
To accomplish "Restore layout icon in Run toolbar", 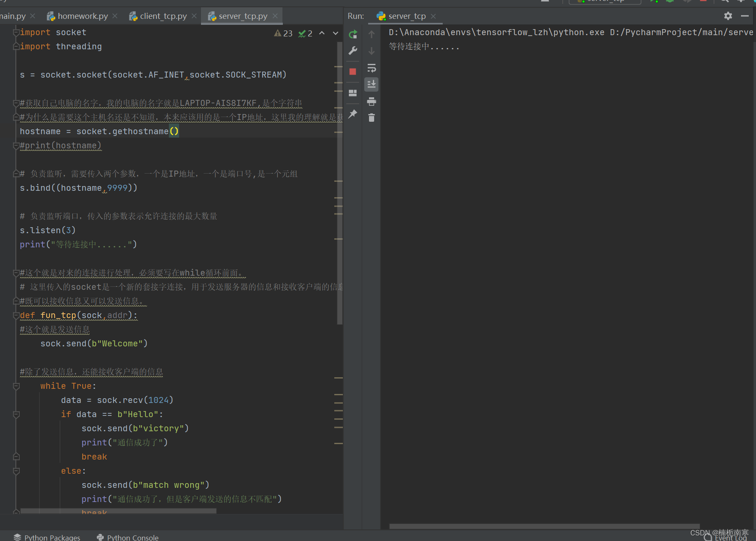I will point(353,93).
